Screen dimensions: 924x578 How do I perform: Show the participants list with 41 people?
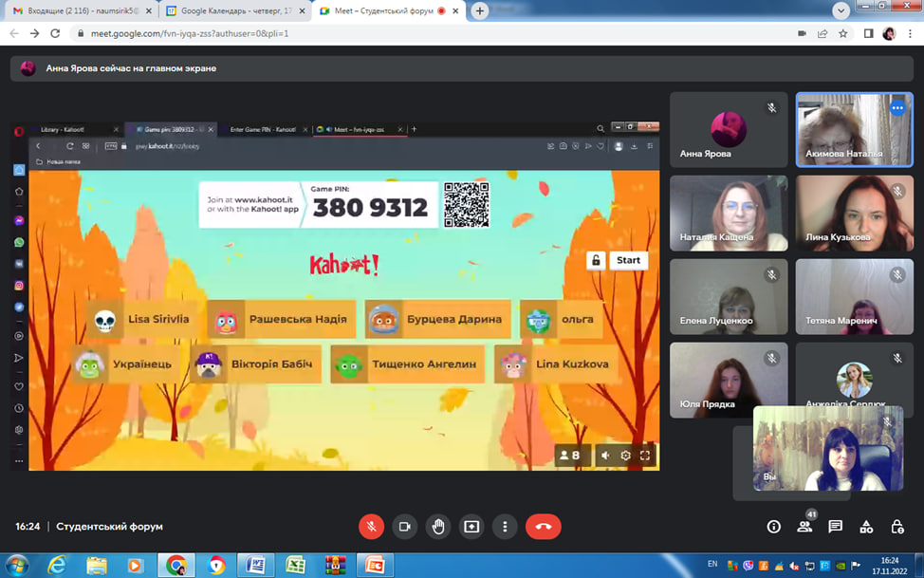pos(804,527)
